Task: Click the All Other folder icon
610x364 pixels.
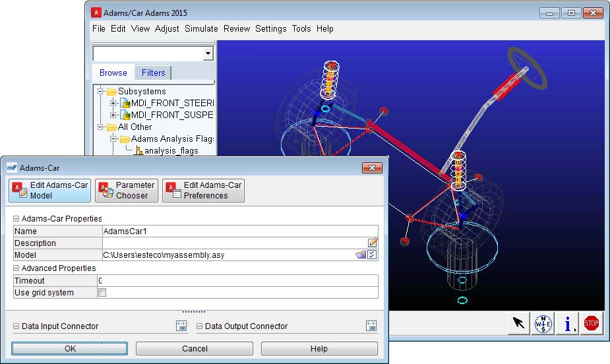Action: click(x=111, y=127)
